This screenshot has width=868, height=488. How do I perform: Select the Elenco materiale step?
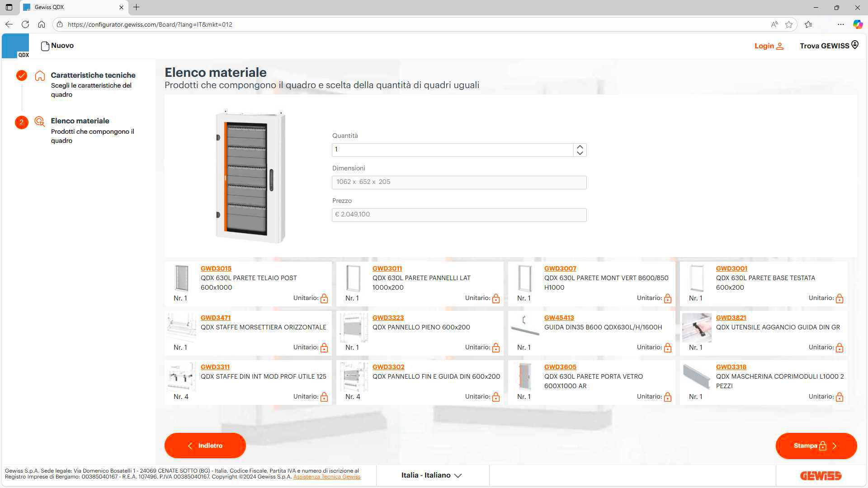(x=80, y=121)
